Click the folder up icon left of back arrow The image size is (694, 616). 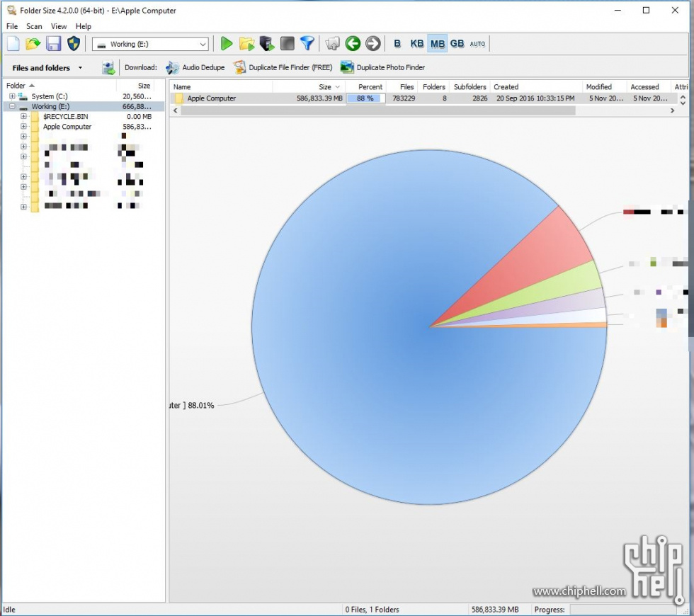332,44
